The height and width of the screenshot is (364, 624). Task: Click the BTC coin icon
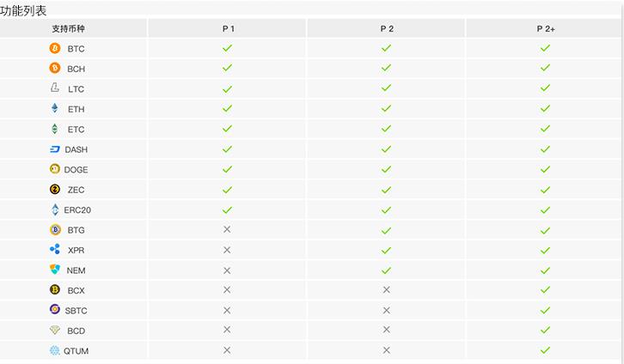55,49
